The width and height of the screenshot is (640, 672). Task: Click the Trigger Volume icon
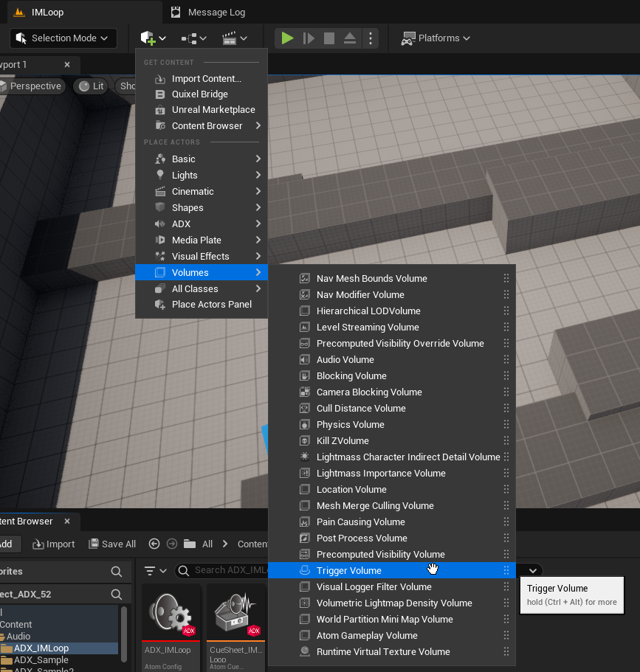pyautogui.click(x=305, y=570)
